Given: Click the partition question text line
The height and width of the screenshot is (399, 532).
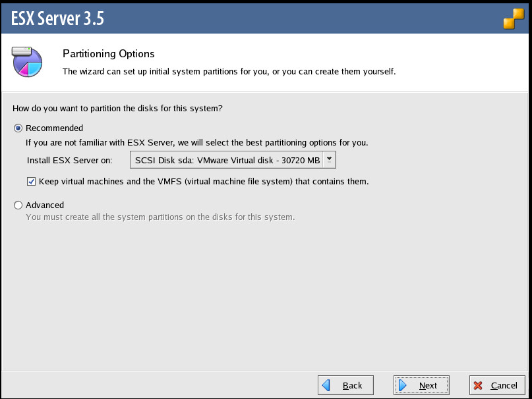Looking at the screenshot, I should tap(117, 109).
